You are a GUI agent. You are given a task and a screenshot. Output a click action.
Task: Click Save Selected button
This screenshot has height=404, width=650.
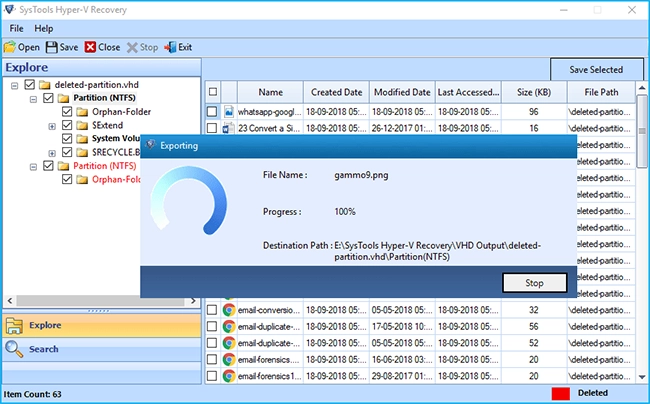pyautogui.click(x=597, y=70)
